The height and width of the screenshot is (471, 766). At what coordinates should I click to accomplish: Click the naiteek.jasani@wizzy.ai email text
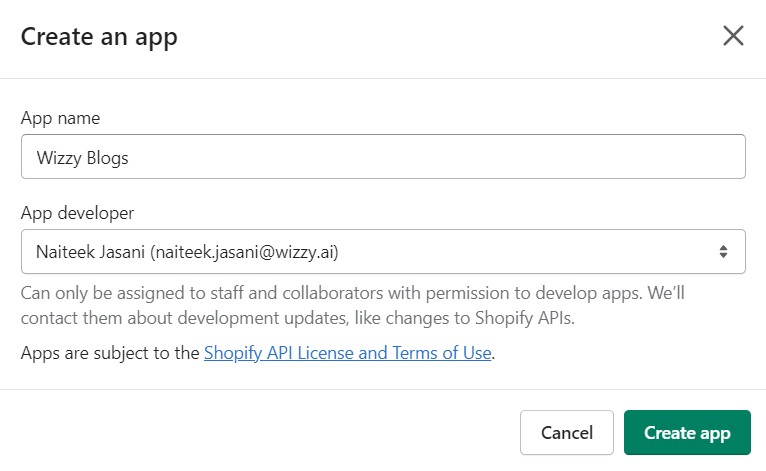point(245,252)
